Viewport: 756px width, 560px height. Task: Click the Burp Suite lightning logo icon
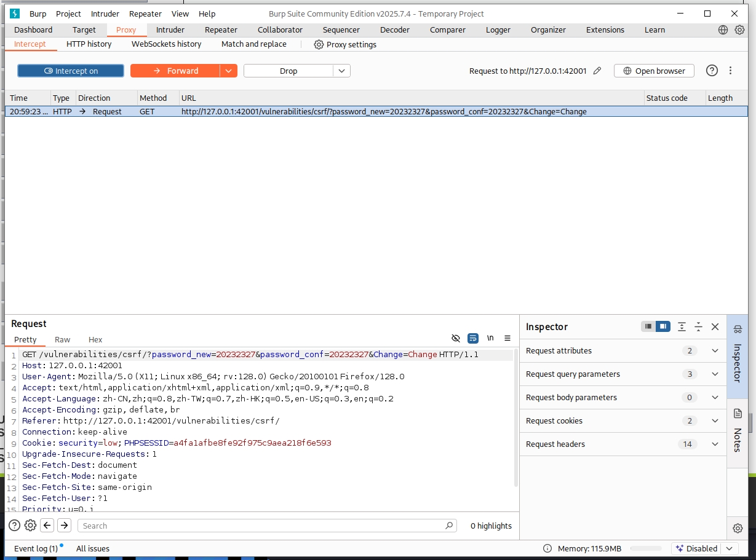(15, 14)
